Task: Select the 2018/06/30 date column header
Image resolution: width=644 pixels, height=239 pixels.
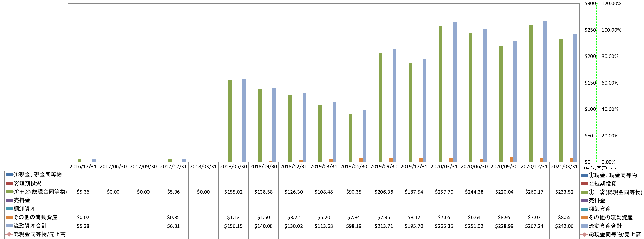Action: pos(233,166)
